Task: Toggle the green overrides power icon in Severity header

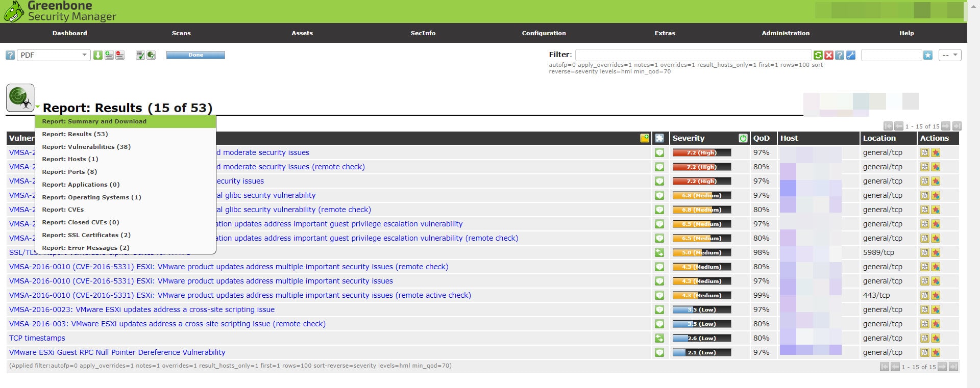Action: 743,138
